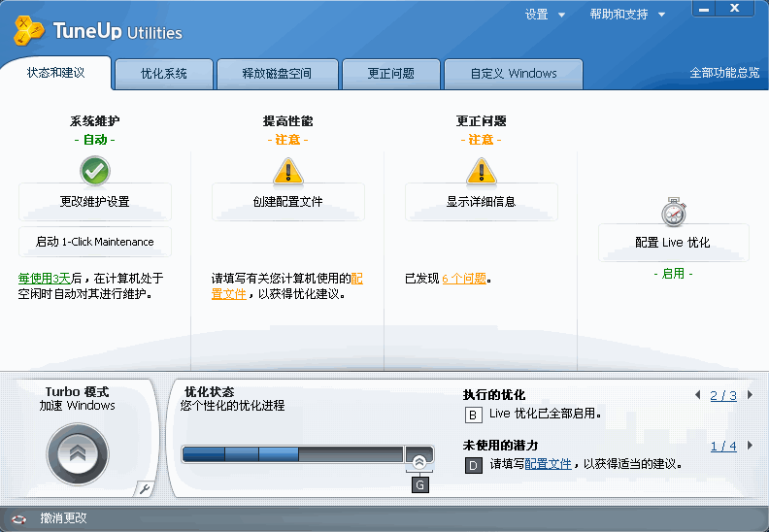Minimize the TuneUp Utilities window
Screen dimensions: 769x532
[704, 9]
